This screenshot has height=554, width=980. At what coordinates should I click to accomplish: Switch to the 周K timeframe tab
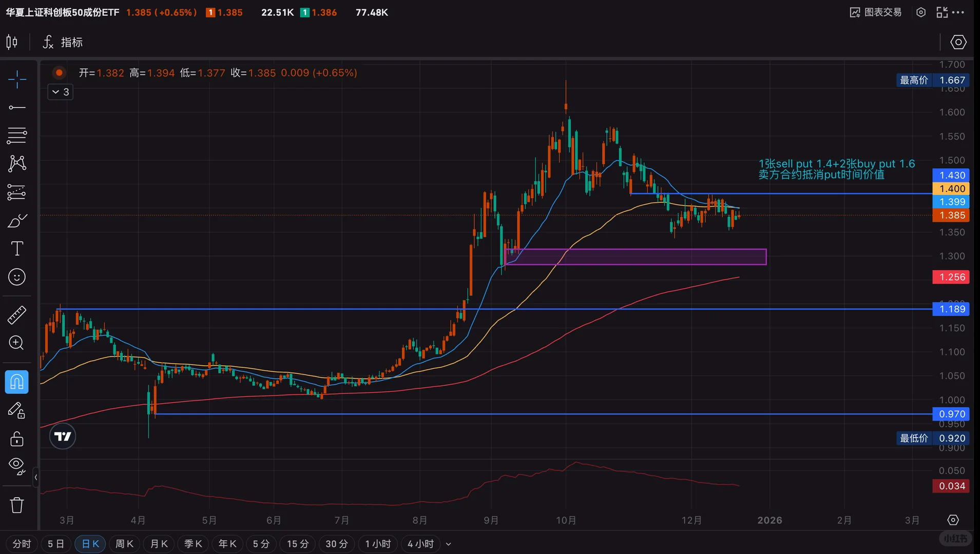(x=124, y=544)
